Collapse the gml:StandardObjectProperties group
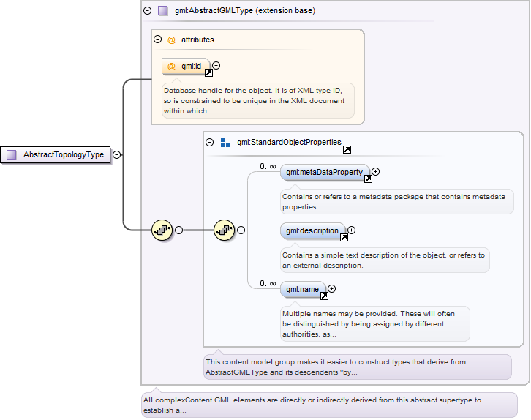The width and height of the screenshot is (531, 420). [210, 142]
